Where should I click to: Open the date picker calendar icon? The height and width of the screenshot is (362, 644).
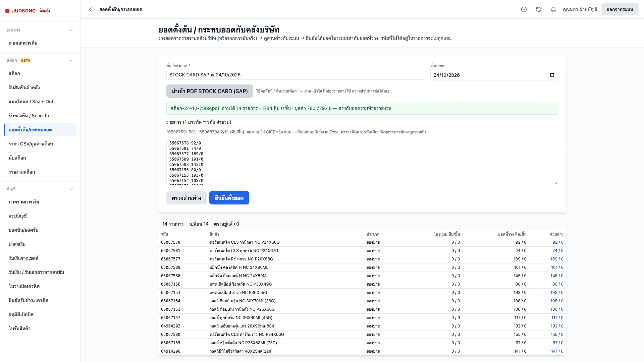coord(552,75)
